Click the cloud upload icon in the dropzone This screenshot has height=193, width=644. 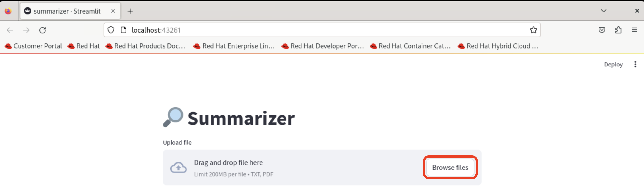[x=178, y=167]
